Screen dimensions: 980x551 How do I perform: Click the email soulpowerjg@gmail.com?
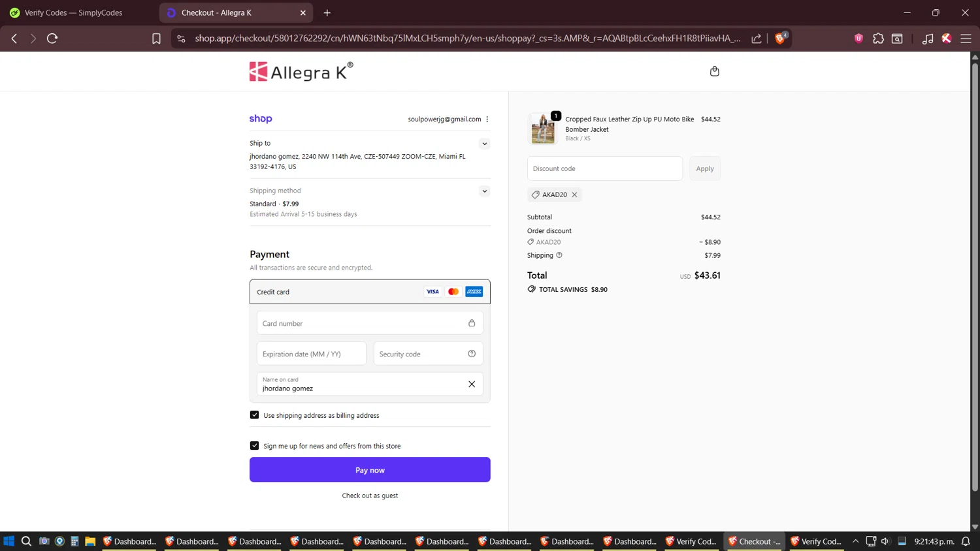(444, 119)
